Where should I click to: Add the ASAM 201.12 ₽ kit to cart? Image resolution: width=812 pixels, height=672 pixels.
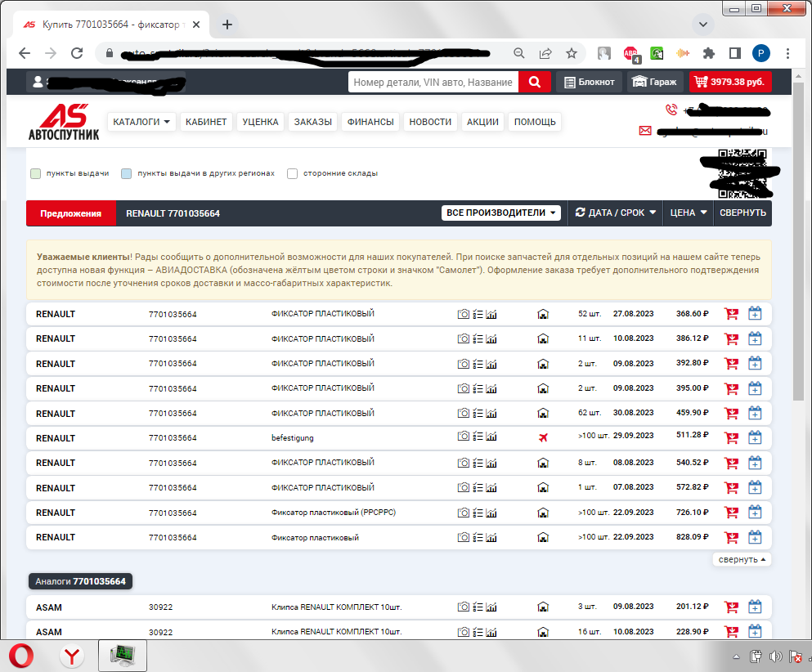(731, 607)
